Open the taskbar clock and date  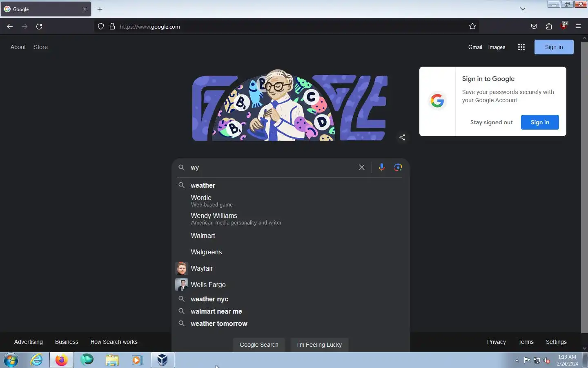[x=567, y=360]
